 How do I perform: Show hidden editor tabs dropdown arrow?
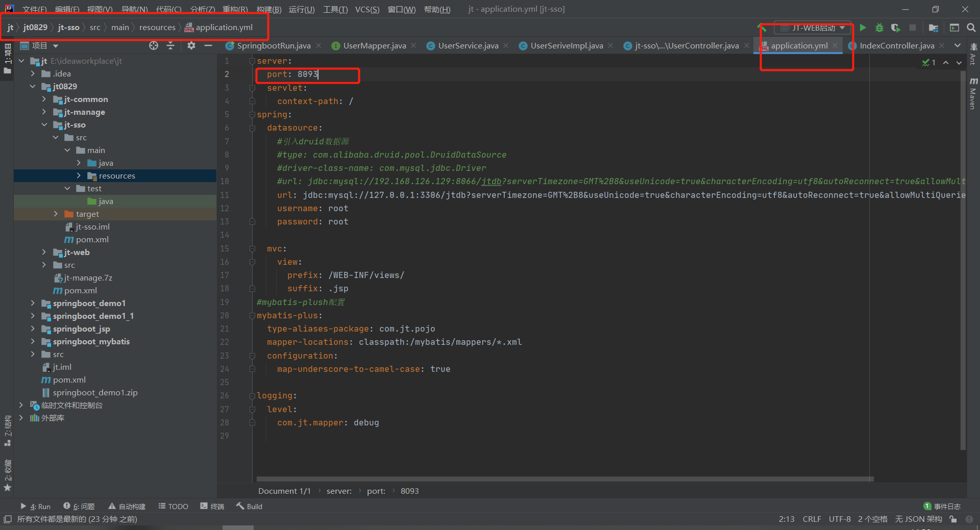[958, 45]
